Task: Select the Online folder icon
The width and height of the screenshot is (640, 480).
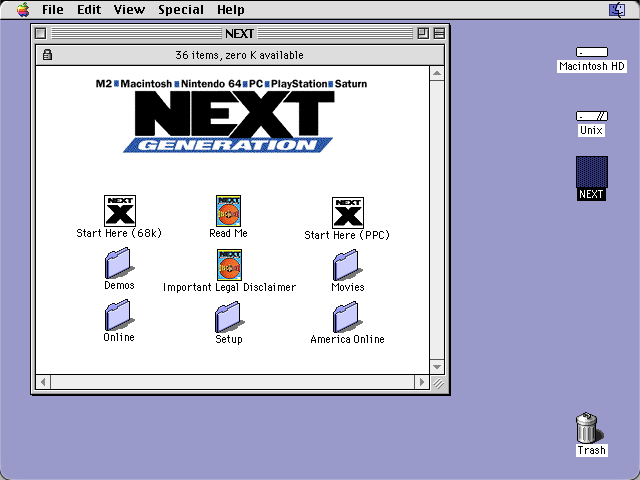Action: [119, 316]
